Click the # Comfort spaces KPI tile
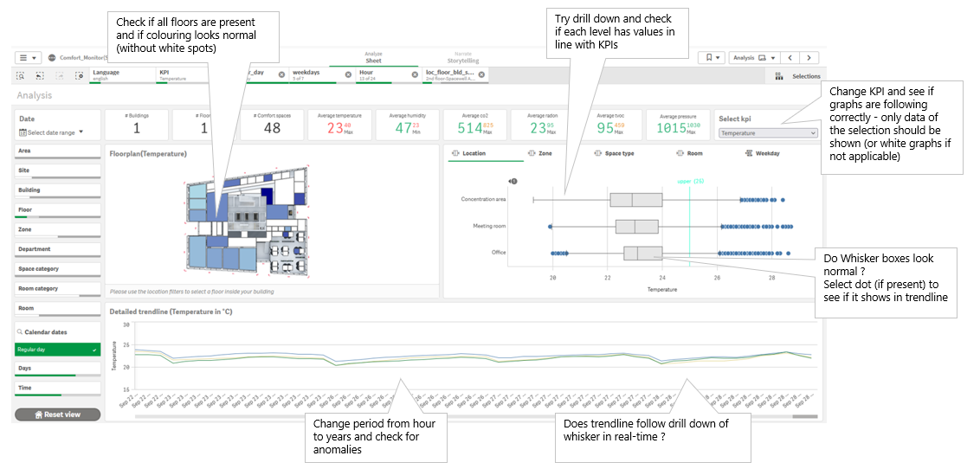Viewport: 980px width, 469px height. click(272, 125)
